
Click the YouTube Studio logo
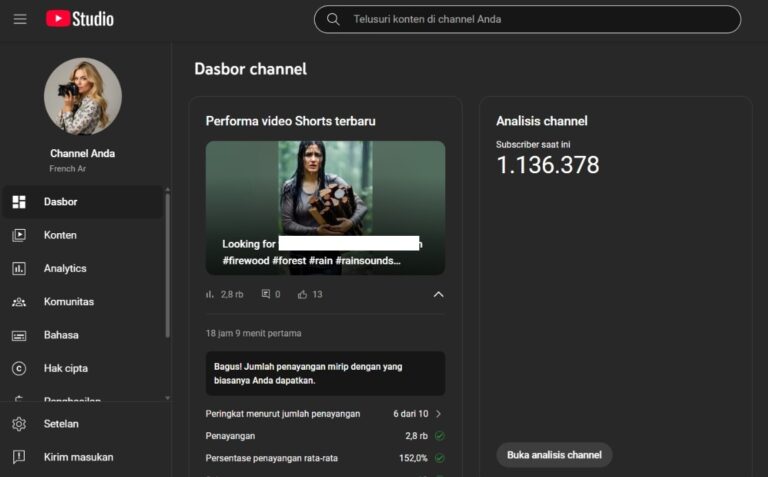pos(80,19)
